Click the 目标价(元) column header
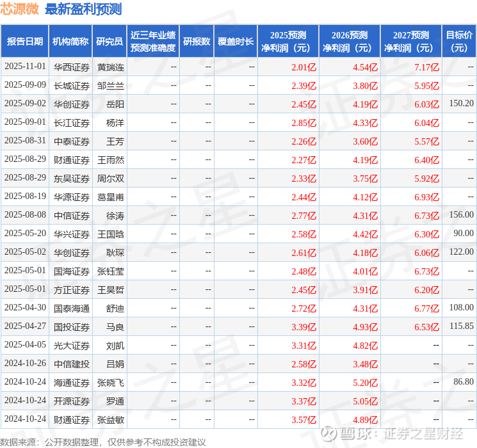This screenshot has height=448, width=477. click(458, 42)
